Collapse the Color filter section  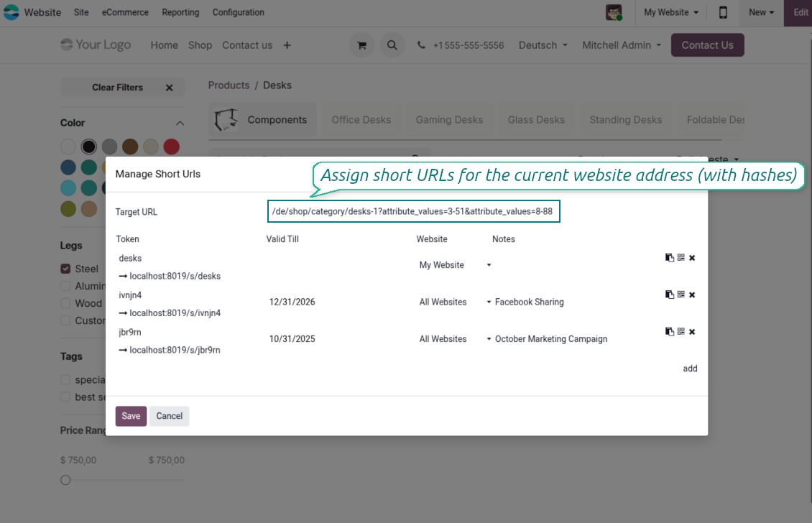pos(180,123)
